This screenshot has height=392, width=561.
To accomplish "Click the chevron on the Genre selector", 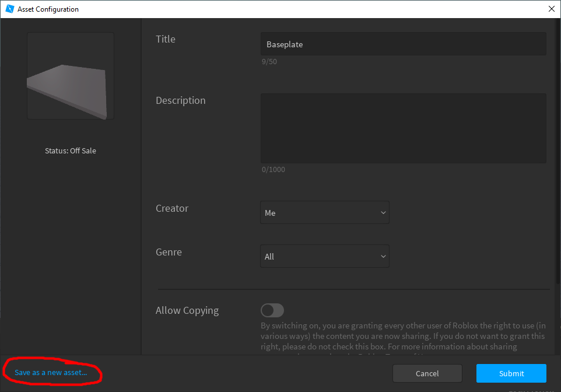I will pyautogui.click(x=383, y=256).
